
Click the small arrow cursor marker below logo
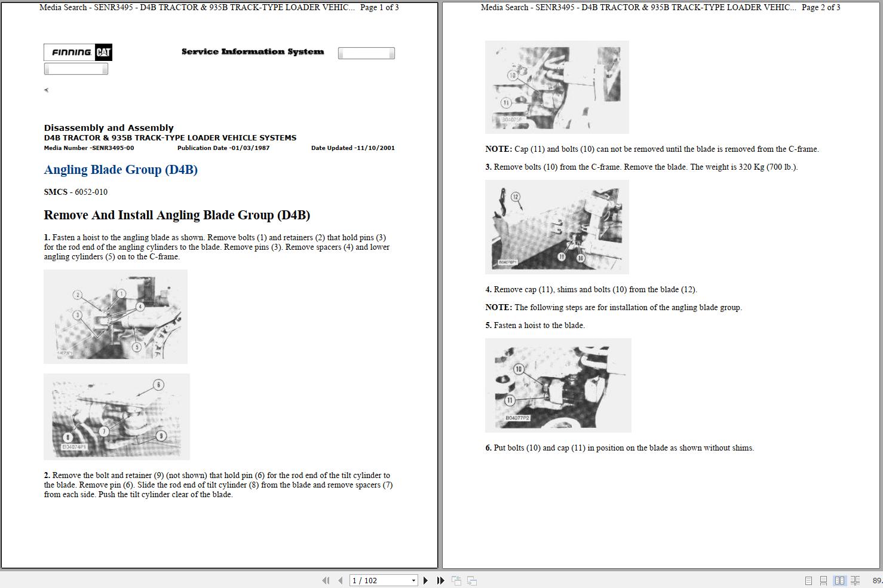point(46,90)
